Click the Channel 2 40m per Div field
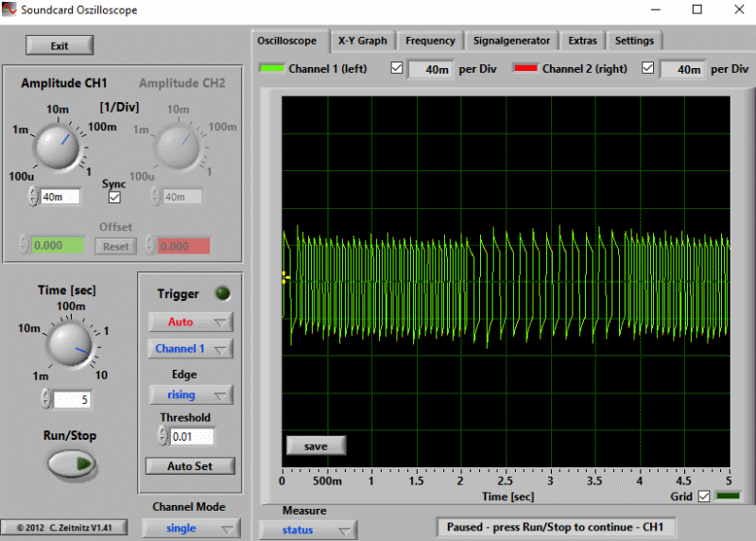This screenshot has height=541, width=756. 682,69
